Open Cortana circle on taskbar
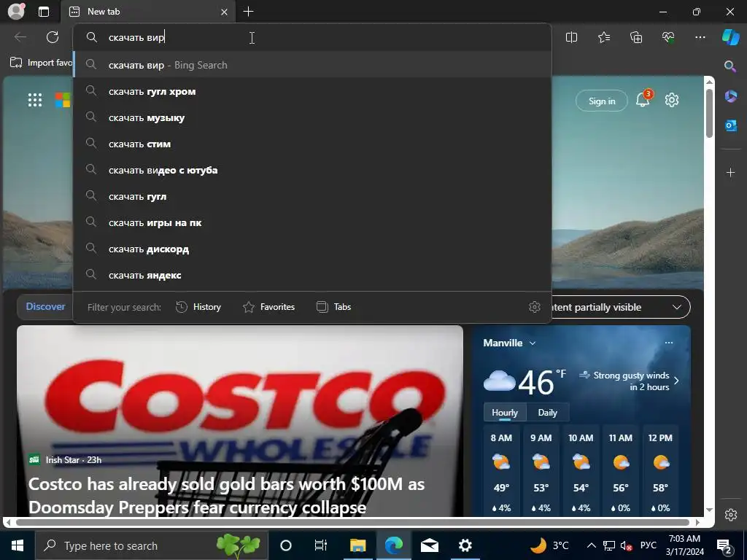Screen dimensions: 747x560 [x=286, y=545]
